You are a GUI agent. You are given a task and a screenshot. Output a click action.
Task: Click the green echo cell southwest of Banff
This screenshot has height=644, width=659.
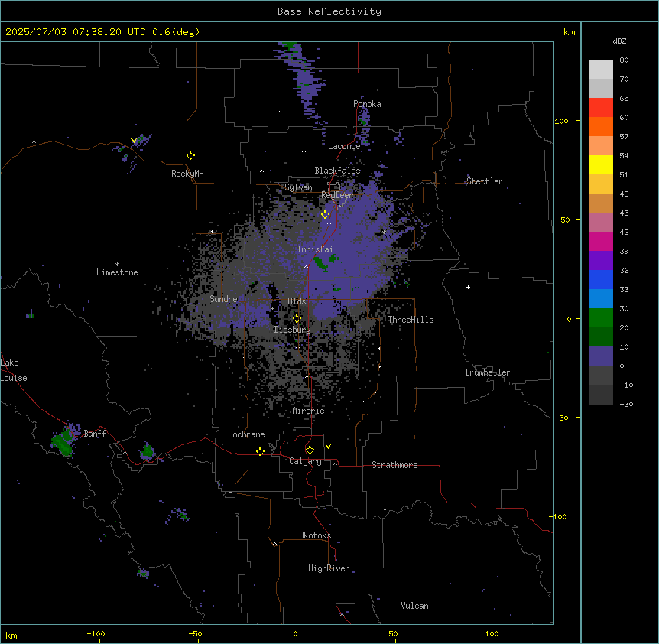click(63, 443)
